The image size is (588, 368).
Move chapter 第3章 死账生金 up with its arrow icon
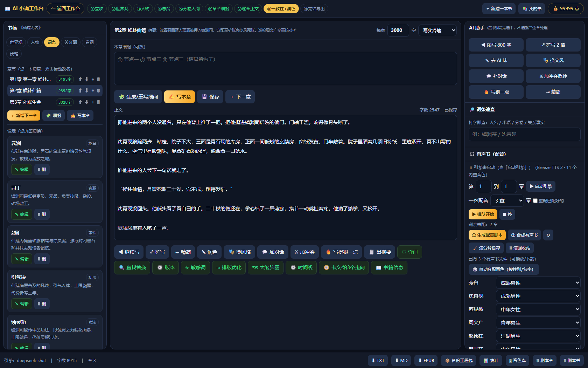click(80, 102)
